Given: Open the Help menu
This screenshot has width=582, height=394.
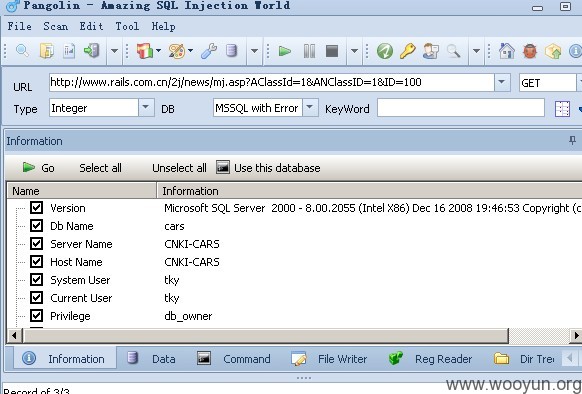Looking at the screenshot, I should 163,26.
